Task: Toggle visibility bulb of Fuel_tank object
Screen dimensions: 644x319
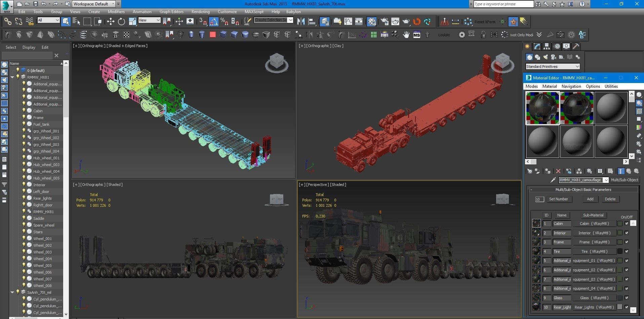Action: pos(24,124)
